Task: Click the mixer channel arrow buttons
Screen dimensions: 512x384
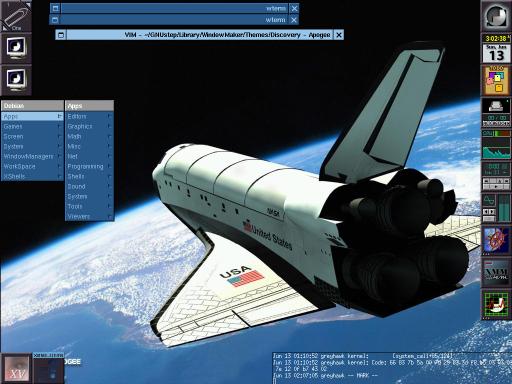Action: tap(489, 212)
